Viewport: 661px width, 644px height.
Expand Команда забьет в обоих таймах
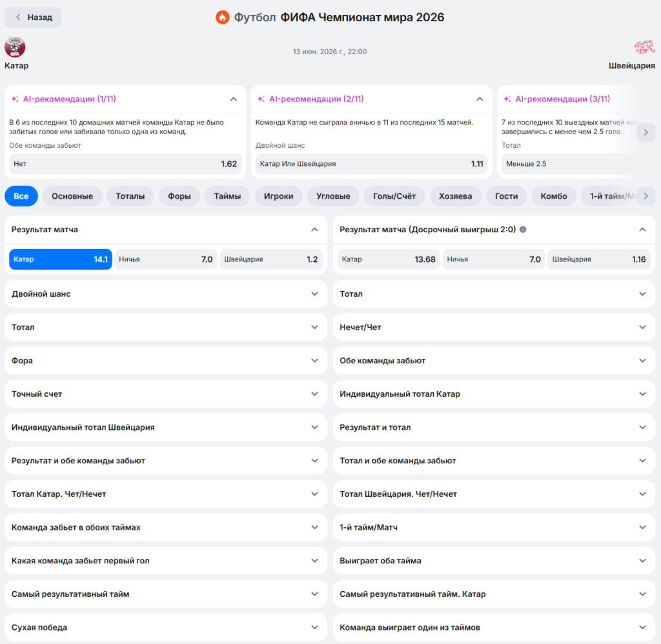(166, 527)
